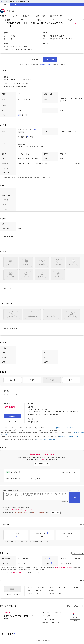
Task: Click the 장애인용 주차장 icon
Action: (x=13, y=314)
